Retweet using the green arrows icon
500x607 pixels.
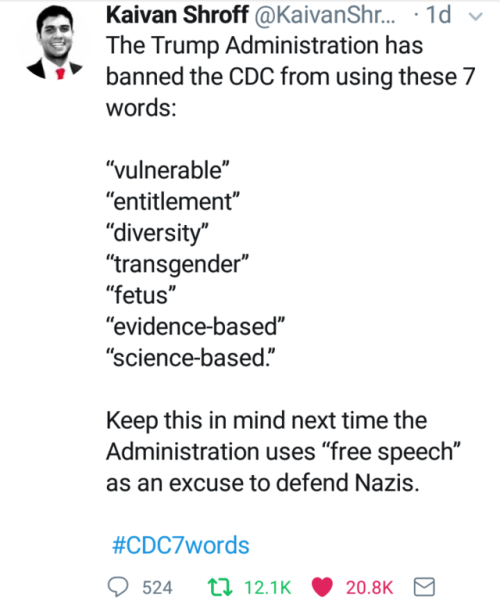tap(220, 587)
